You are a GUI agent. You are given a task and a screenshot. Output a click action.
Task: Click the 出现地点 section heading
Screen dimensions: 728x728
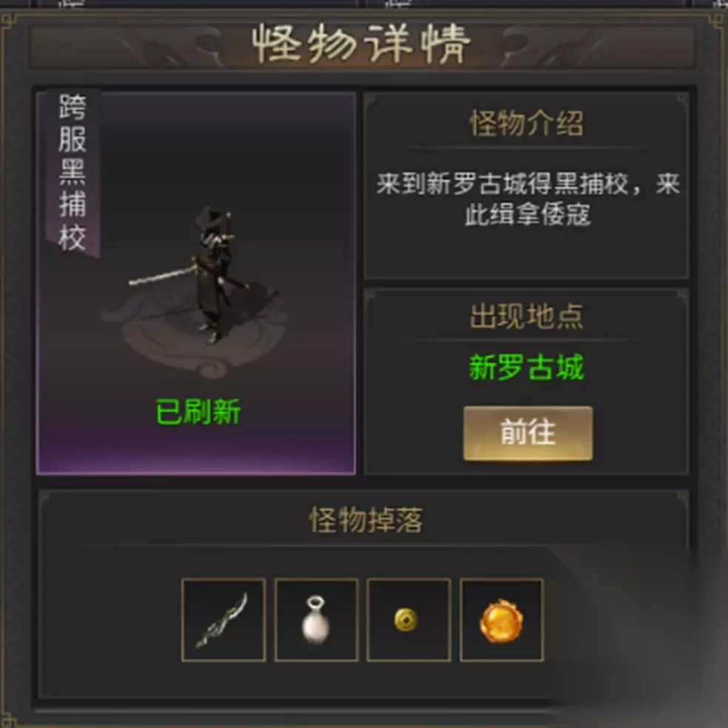[527, 317]
